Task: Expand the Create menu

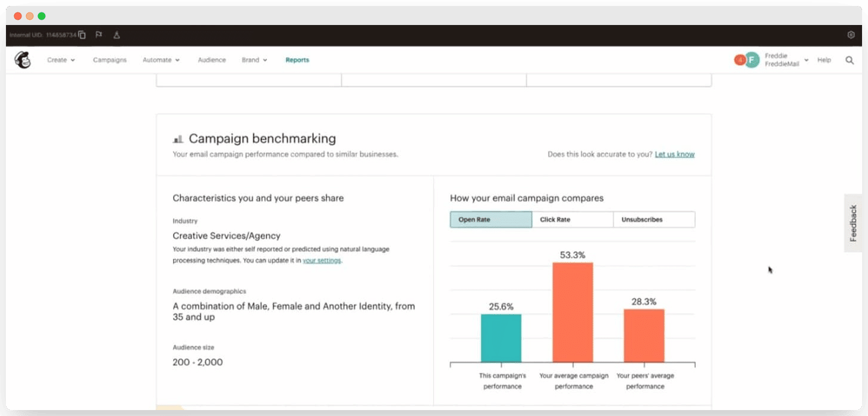Action: [61, 60]
